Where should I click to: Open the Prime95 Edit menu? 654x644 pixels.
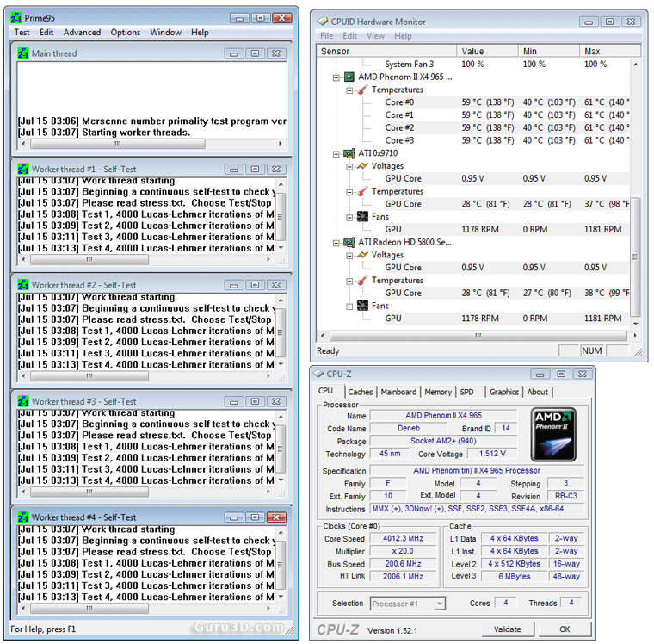coord(46,33)
